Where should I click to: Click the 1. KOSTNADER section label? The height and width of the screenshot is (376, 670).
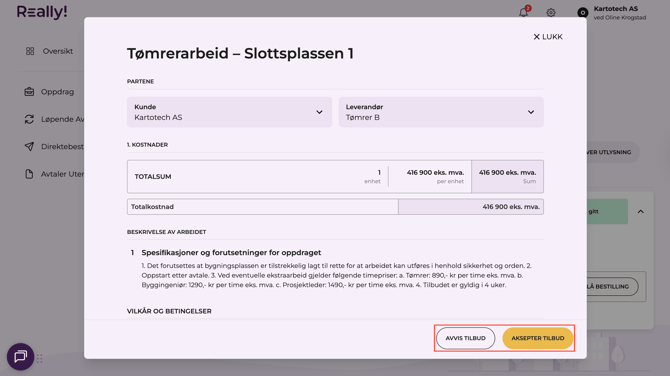pyautogui.click(x=147, y=145)
